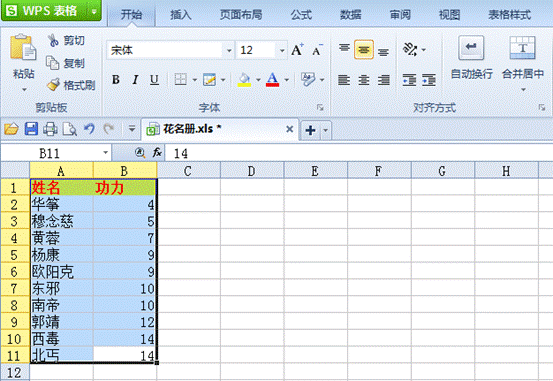553x381 pixels.
Task: Click the Wrap Text icon
Action: coord(471,48)
